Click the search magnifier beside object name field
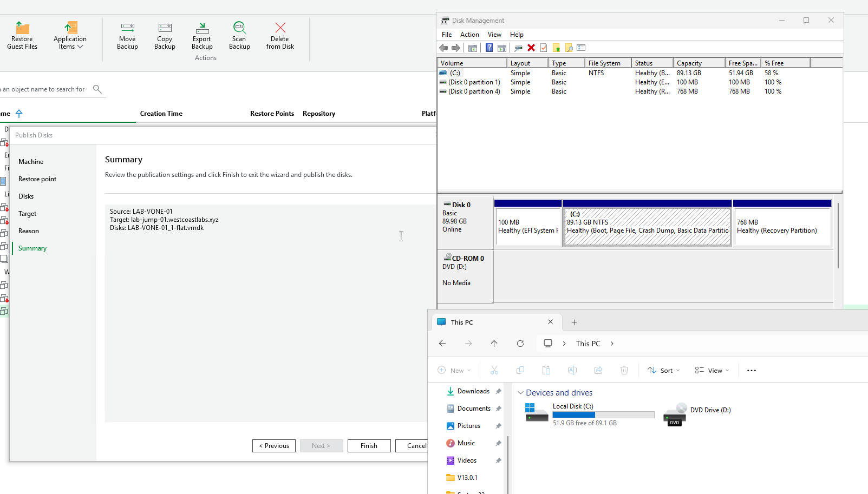 point(97,89)
